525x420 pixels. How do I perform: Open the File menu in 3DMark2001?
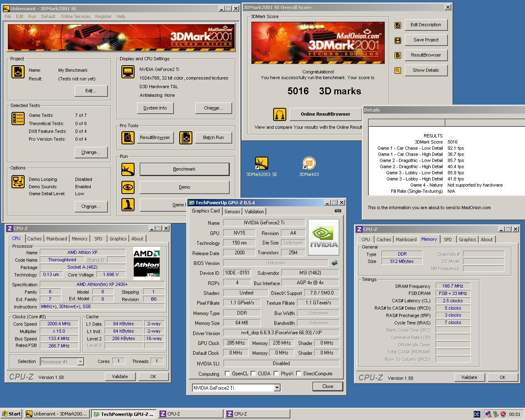[x=8, y=16]
